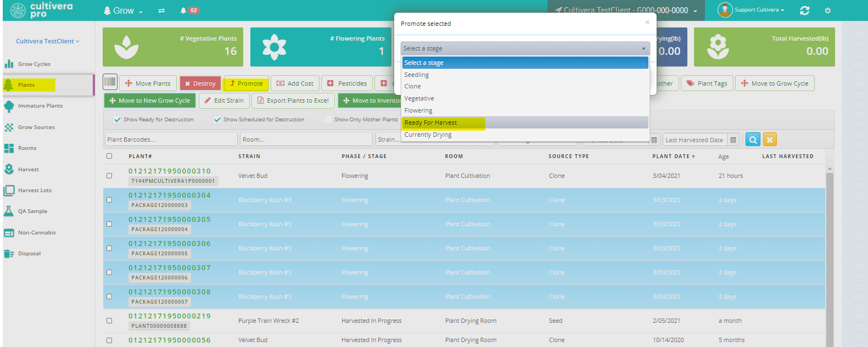Click the Last Harvested Date field
This screenshot has height=347, width=868.
click(695, 140)
